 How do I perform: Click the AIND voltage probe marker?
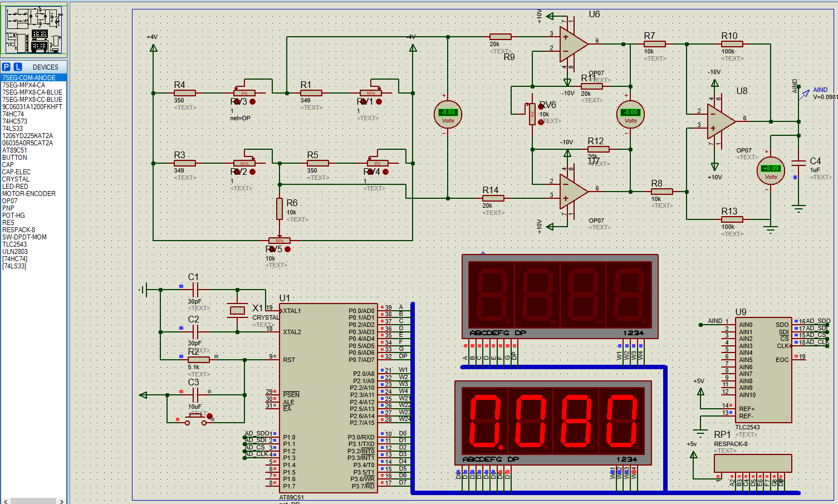[x=804, y=95]
